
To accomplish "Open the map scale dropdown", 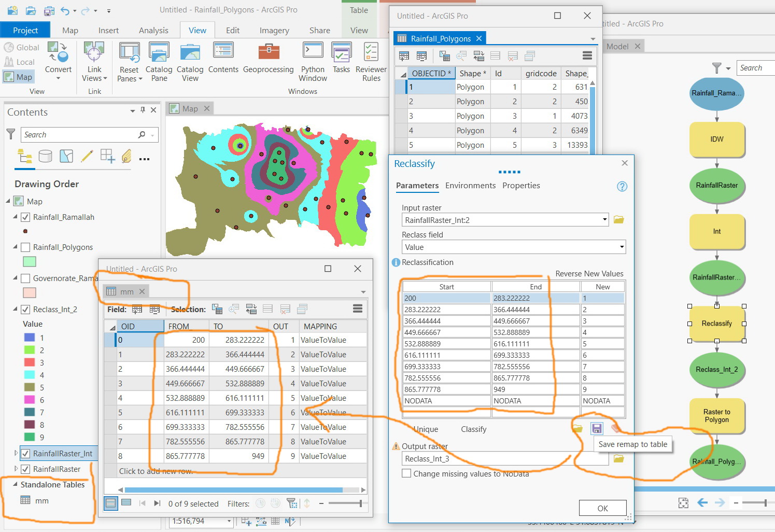I will (229, 521).
